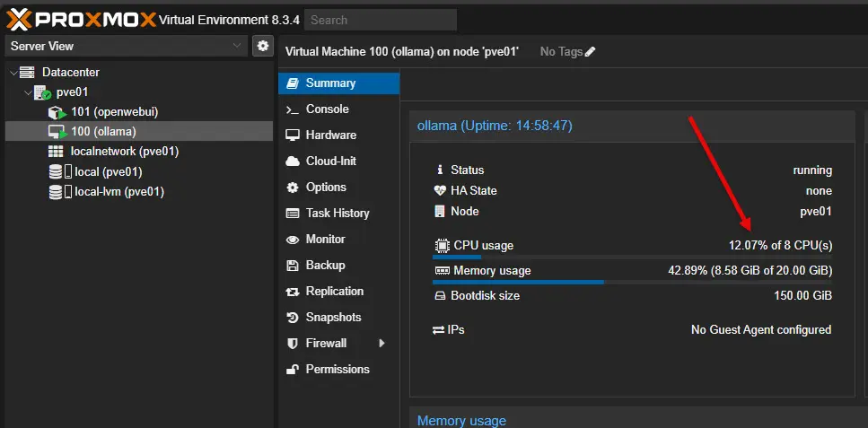Select the Backup menu item
868x428 pixels.
point(325,265)
